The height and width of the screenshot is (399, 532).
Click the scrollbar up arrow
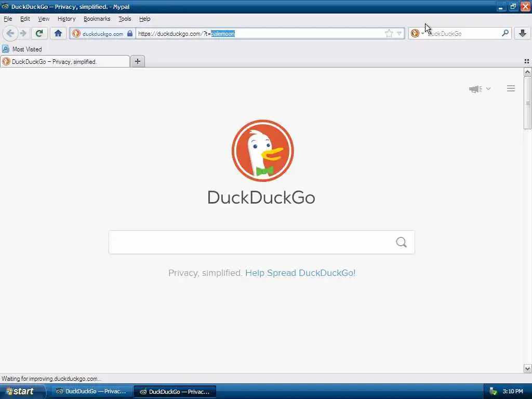[528, 72]
